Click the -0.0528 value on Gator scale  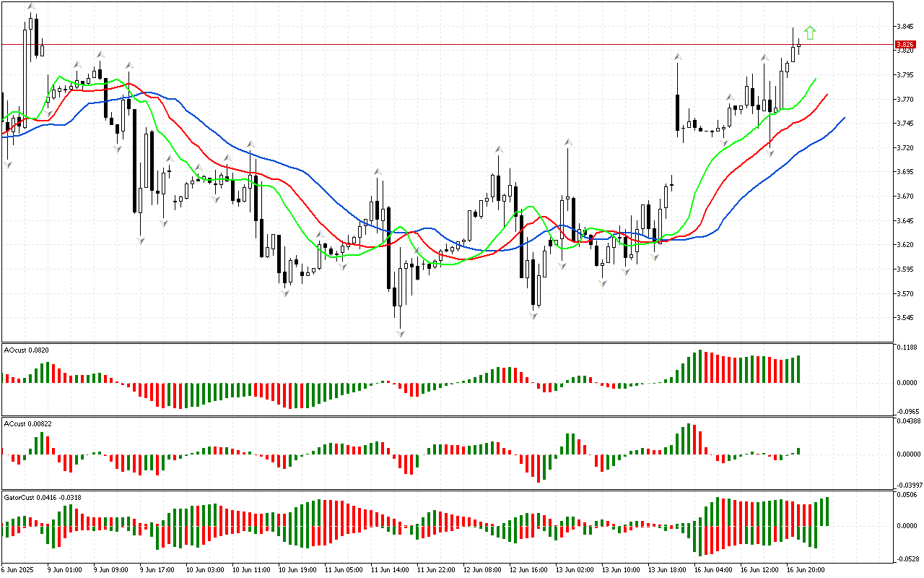pyautogui.click(x=907, y=558)
